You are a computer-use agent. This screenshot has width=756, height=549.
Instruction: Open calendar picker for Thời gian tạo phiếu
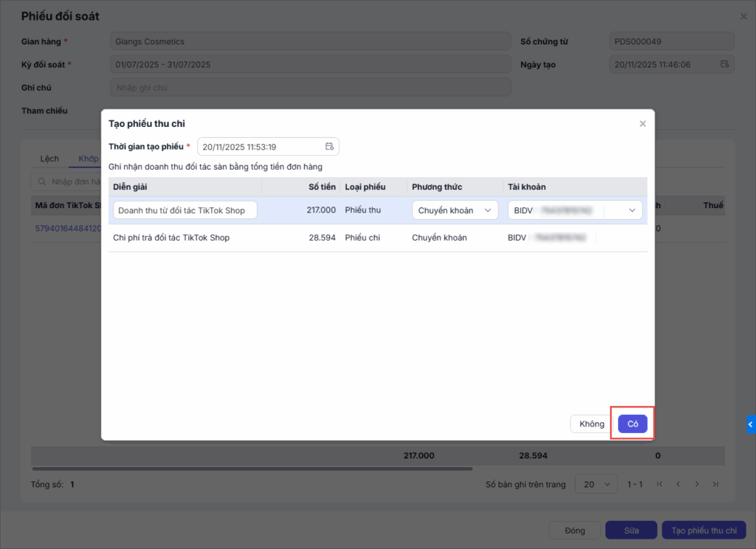point(329,146)
